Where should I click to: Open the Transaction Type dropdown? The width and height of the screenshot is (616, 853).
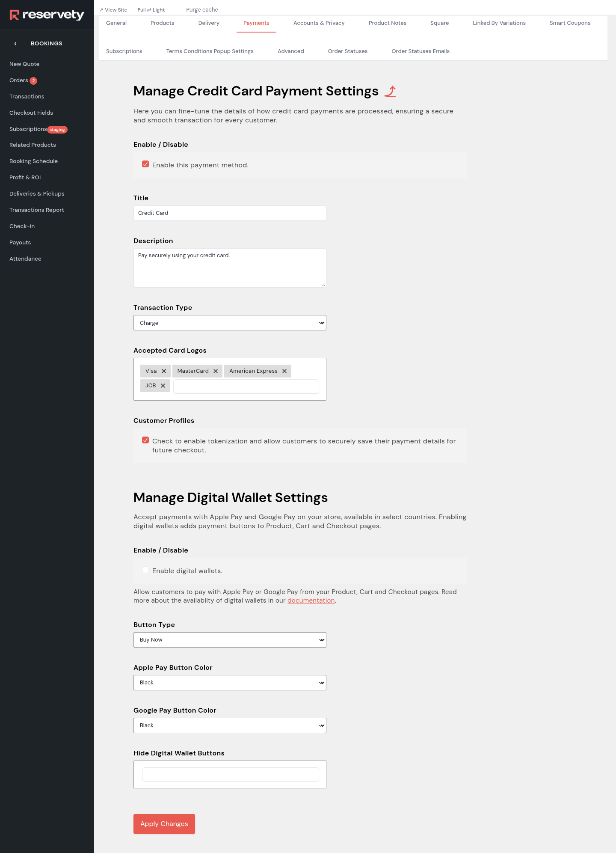click(230, 323)
